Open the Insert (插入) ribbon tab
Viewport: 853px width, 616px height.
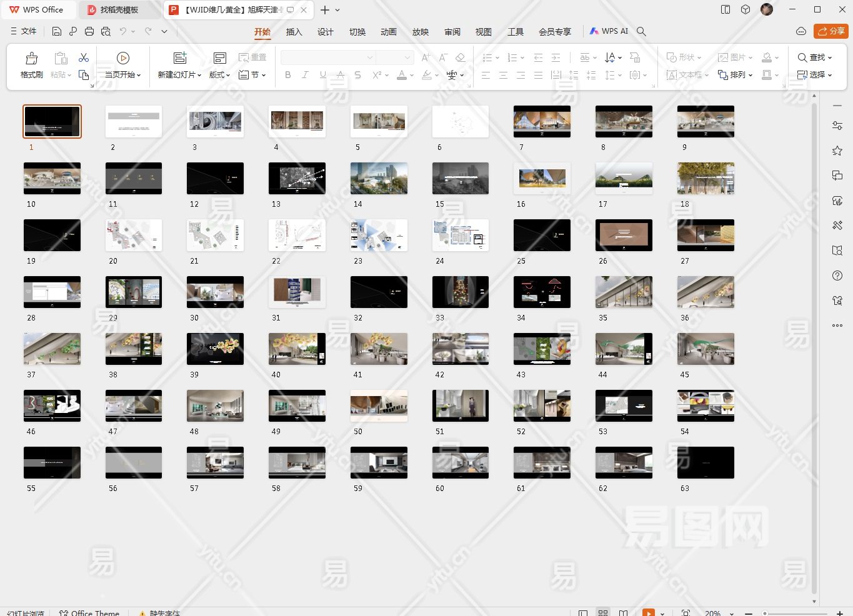point(294,32)
